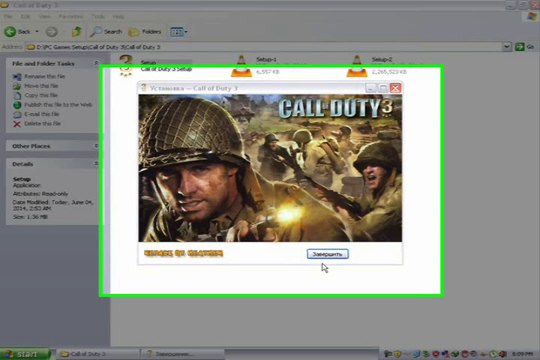
Task: Expand the Address bar dropdown arrow
Action: coord(507,47)
